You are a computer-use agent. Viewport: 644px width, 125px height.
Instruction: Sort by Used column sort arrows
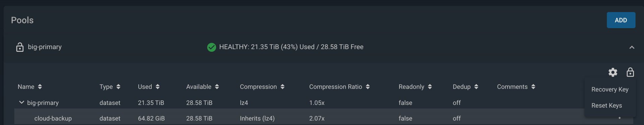(158, 87)
